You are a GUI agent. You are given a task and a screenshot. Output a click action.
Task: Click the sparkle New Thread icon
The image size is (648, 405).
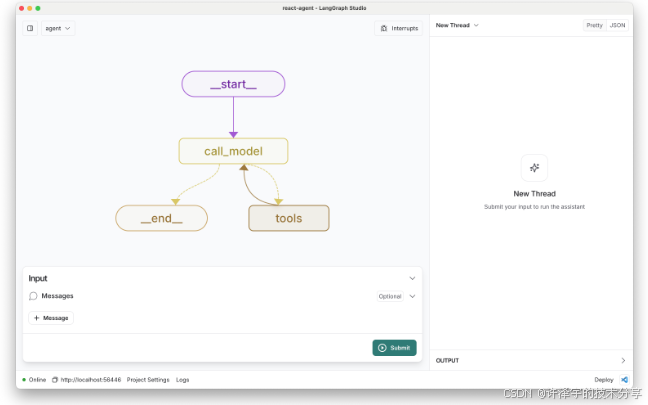pyautogui.click(x=534, y=168)
